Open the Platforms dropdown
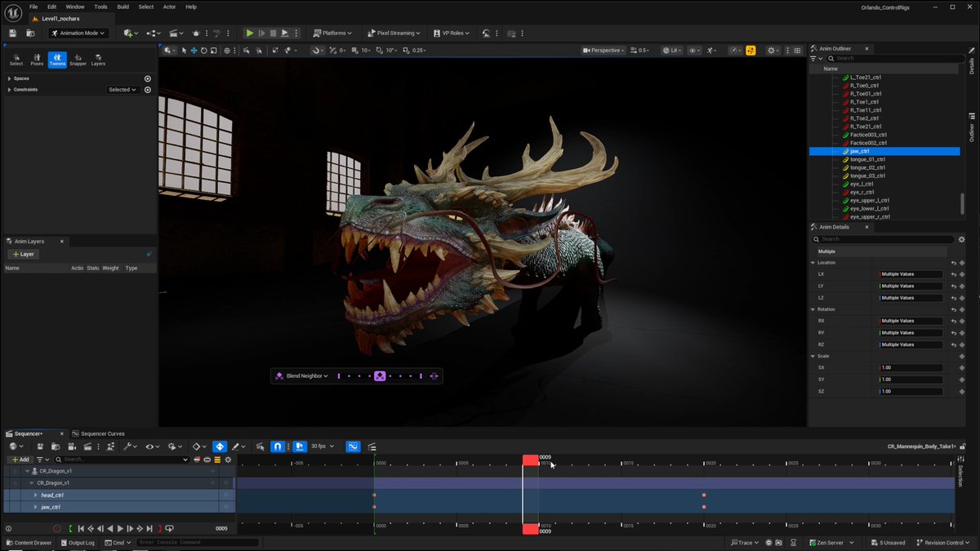980x551 pixels. pos(332,33)
